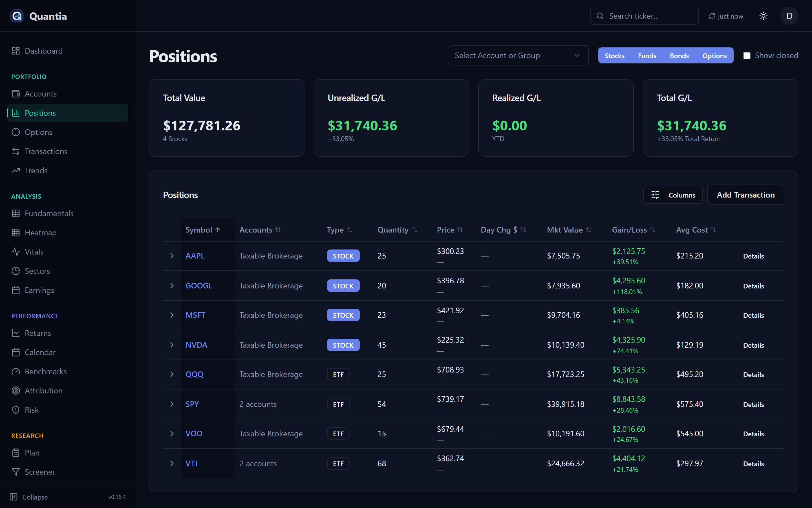Click Add Transaction button
This screenshot has width=812, height=508.
[x=745, y=195]
